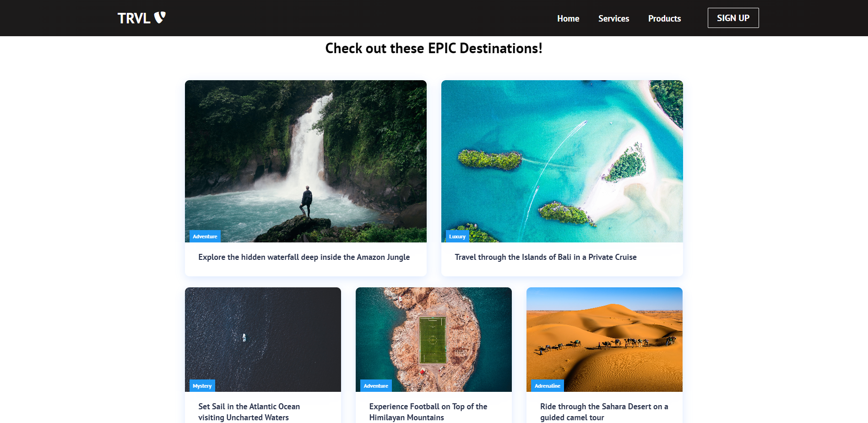Open Set Sail in the Atlantic Ocean text
This screenshot has width=868, height=423.
[x=249, y=412]
